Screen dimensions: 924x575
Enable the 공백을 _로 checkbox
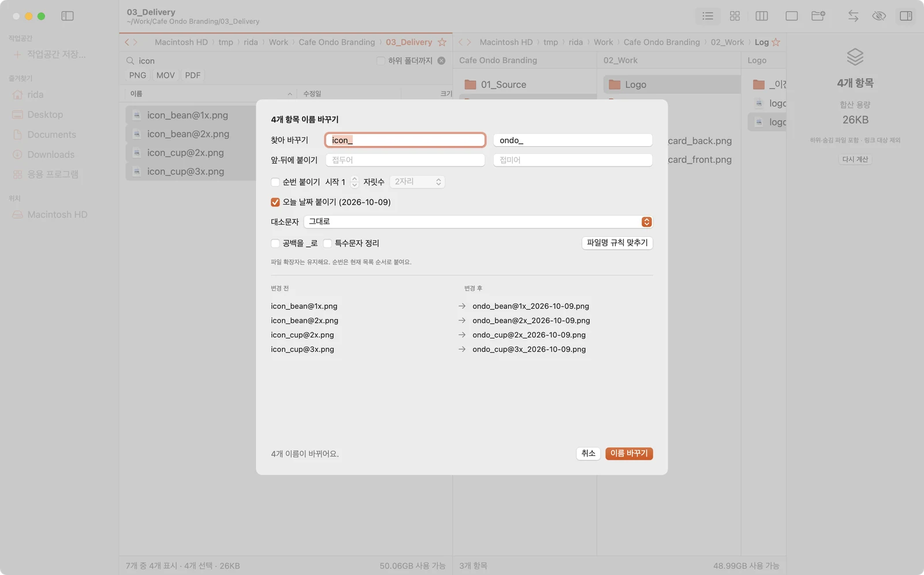[275, 243]
